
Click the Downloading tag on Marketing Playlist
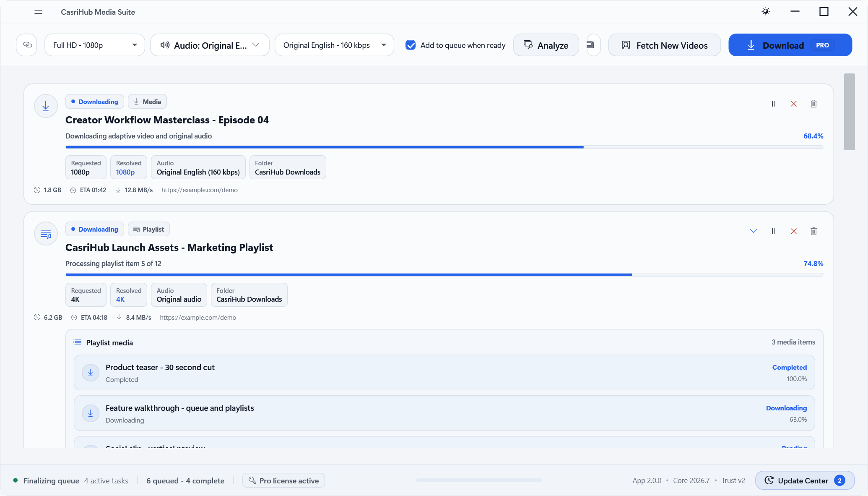point(95,229)
